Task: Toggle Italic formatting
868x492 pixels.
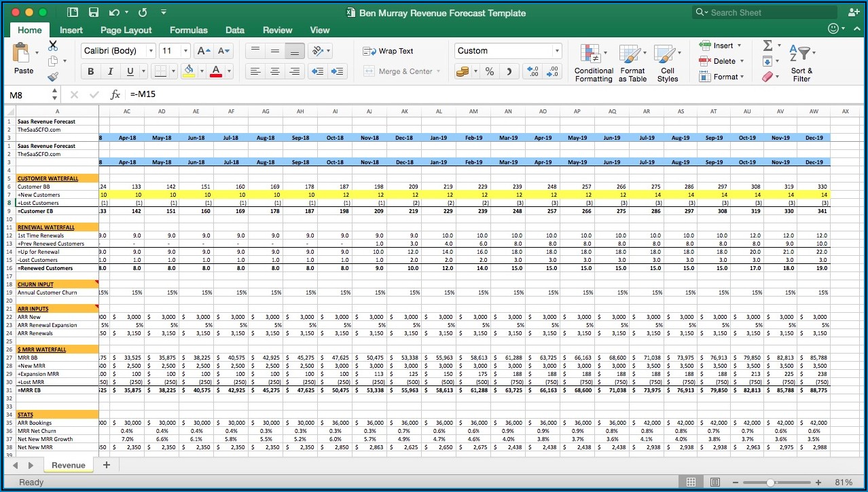Action: [109, 71]
